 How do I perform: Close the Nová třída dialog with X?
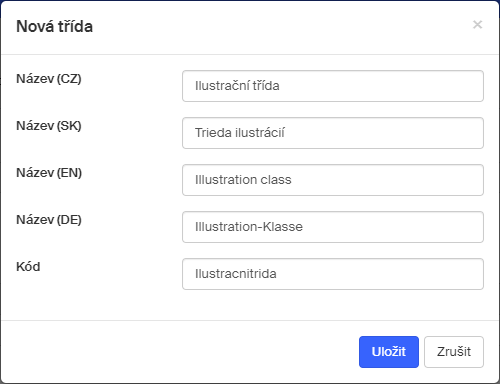477,25
